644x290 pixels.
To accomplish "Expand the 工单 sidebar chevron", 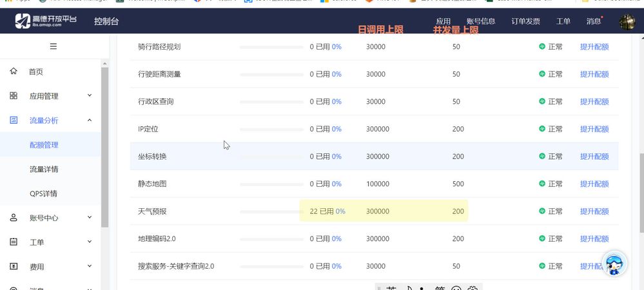I will pyautogui.click(x=90, y=242).
